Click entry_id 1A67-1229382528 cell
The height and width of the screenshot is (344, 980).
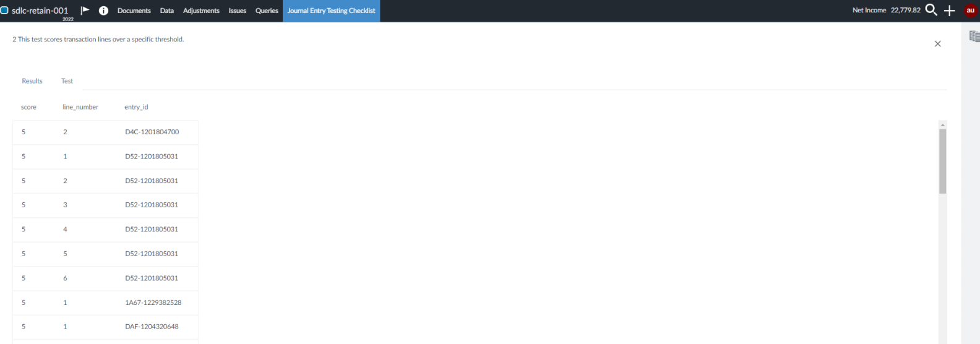coord(153,303)
